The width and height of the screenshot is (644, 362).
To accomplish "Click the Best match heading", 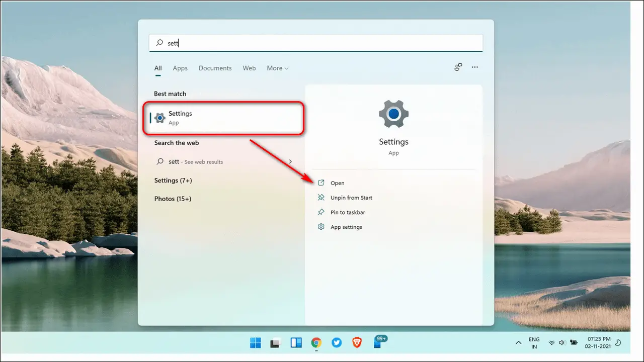I will point(170,94).
